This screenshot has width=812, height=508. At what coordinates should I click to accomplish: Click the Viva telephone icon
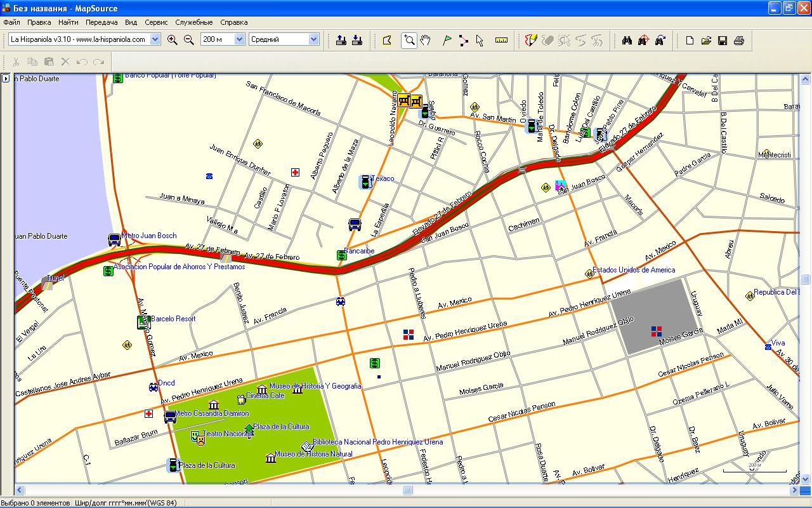pos(768,347)
